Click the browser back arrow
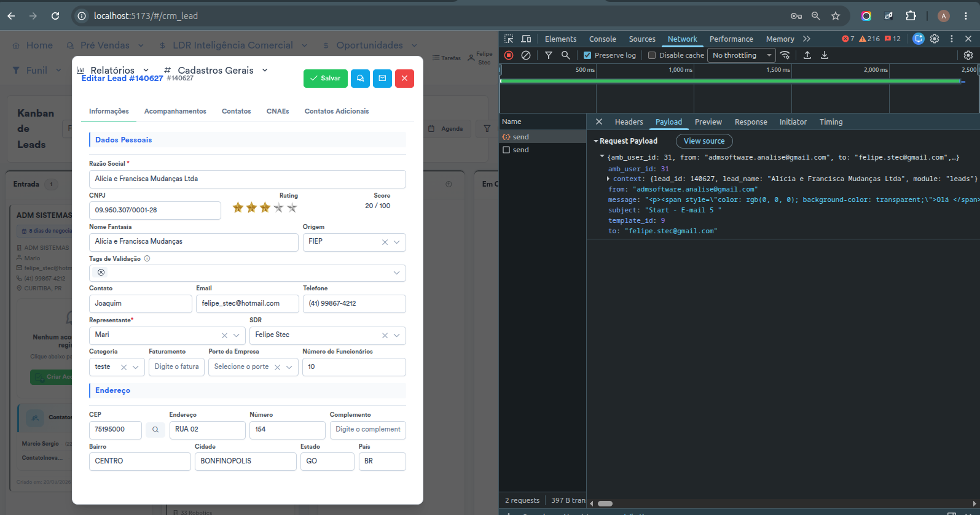The width and height of the screenshot is (980, 515). pos(11,16)
